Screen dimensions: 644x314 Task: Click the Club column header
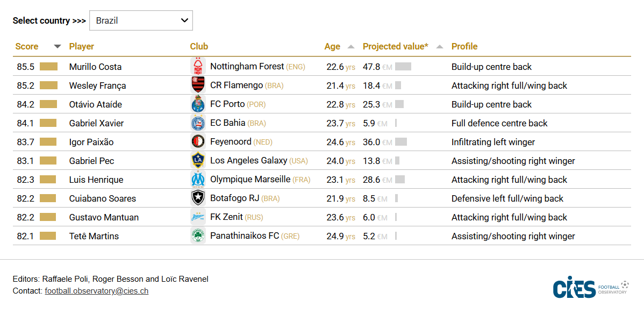pyautogui.click(x=199, y=47)
